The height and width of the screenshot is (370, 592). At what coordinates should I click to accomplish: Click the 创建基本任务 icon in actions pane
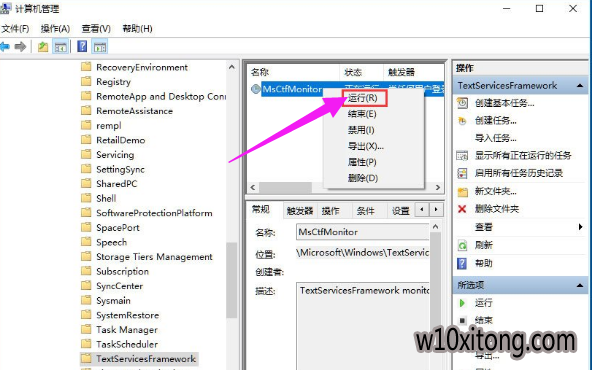coord(462,103)
